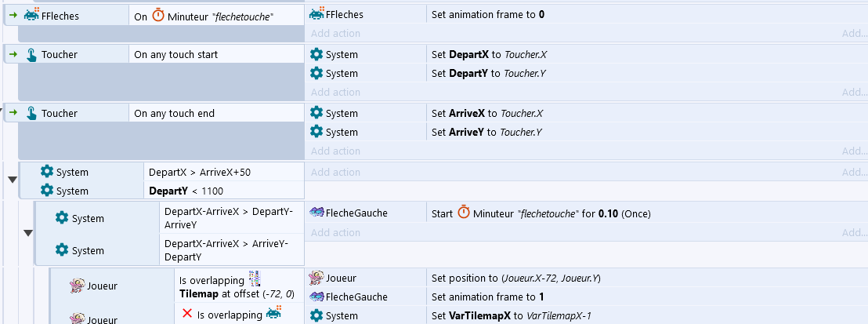Click the System gear icon of DepartY < 1100 condition
The width and height of the screenshot is (868, 324).
click(46, 191)
